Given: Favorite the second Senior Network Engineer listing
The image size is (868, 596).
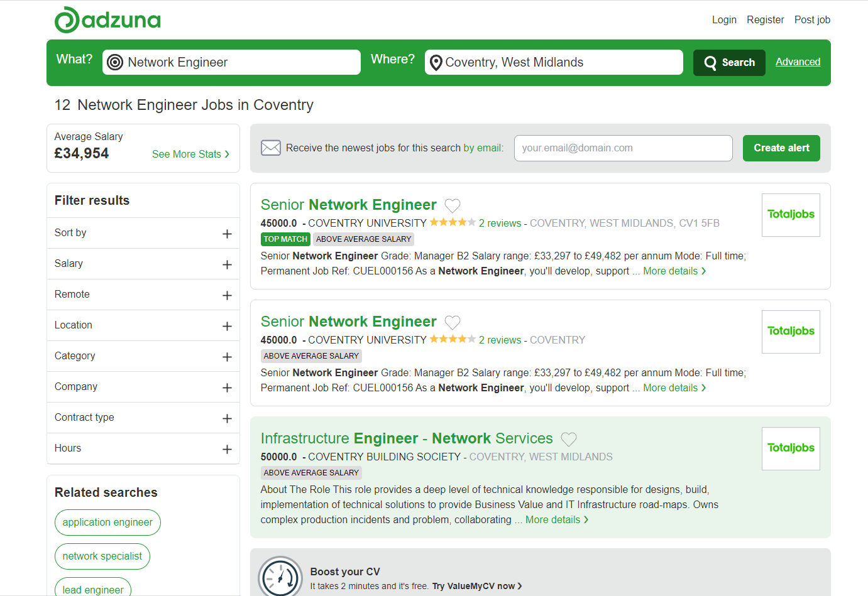Looking at the screenshot, I should (453, 322).
